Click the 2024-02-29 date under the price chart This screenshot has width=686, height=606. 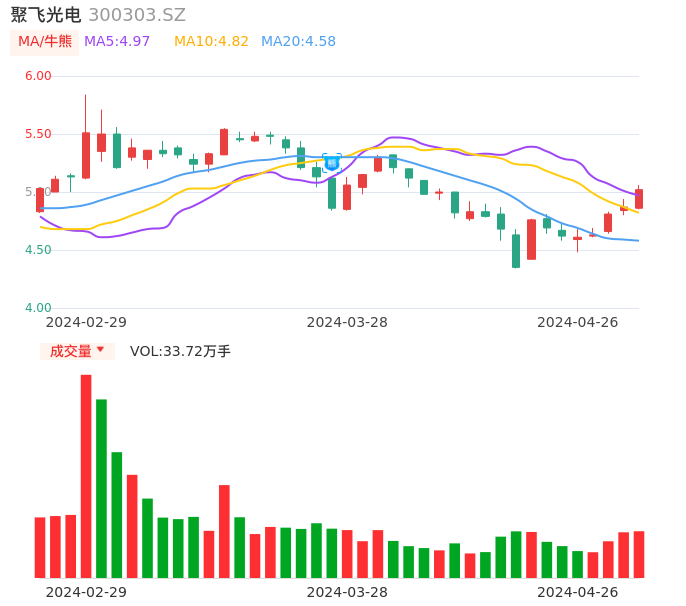point(86,322)
